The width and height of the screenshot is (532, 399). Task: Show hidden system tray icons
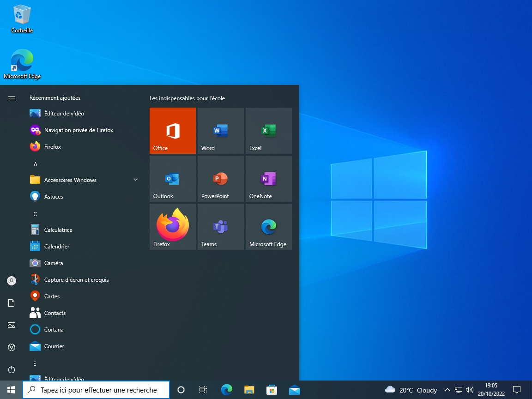[447, 390]
